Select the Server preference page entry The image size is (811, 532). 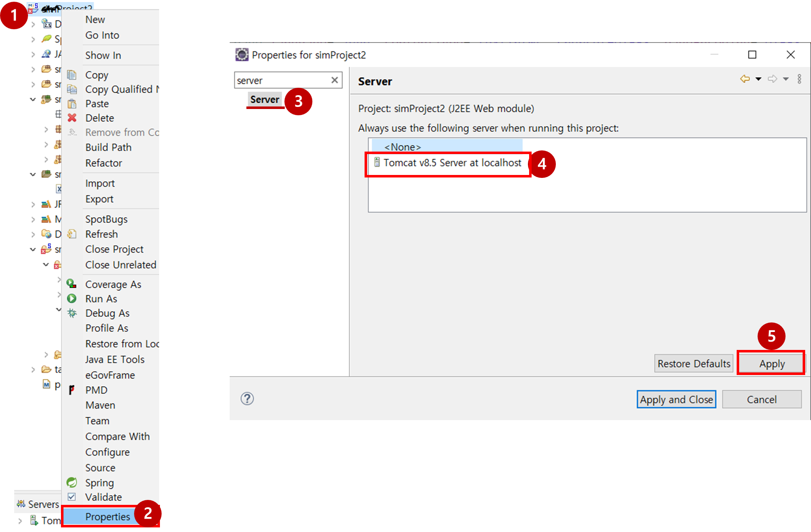point(264,99)
